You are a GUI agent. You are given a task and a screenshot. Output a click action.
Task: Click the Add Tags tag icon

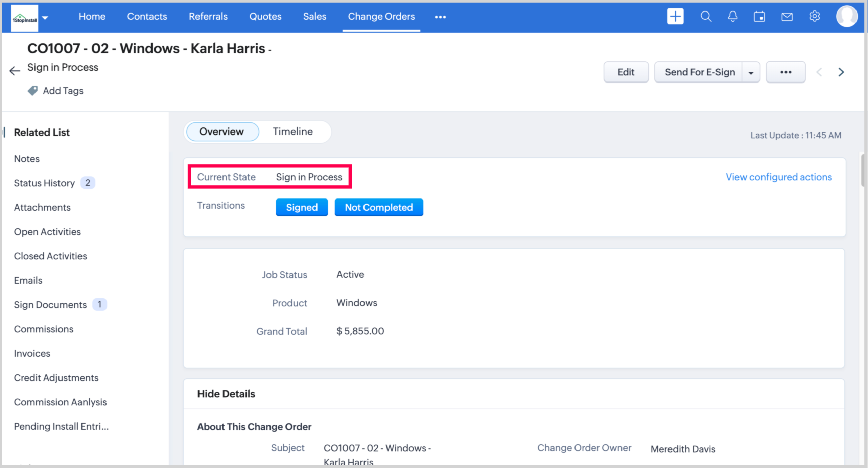coord(32,91)
